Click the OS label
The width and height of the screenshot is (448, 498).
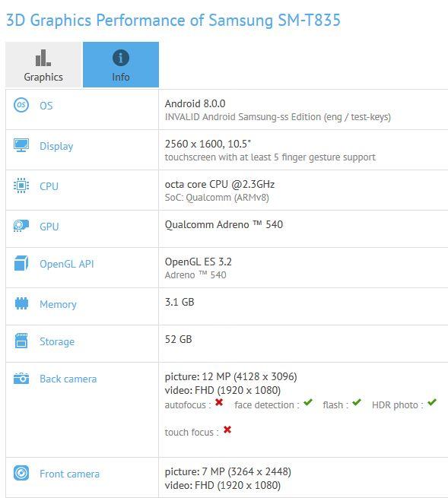click(46, 106)
